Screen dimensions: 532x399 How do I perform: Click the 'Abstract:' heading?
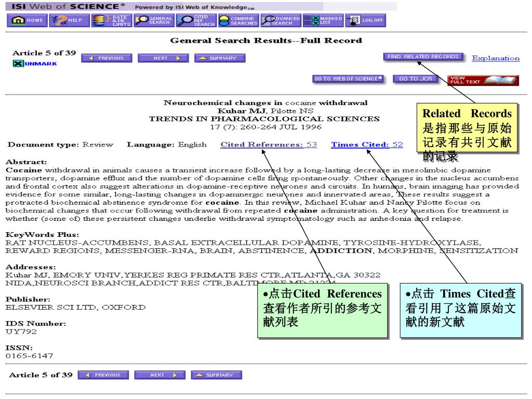[x=26, y=162]
